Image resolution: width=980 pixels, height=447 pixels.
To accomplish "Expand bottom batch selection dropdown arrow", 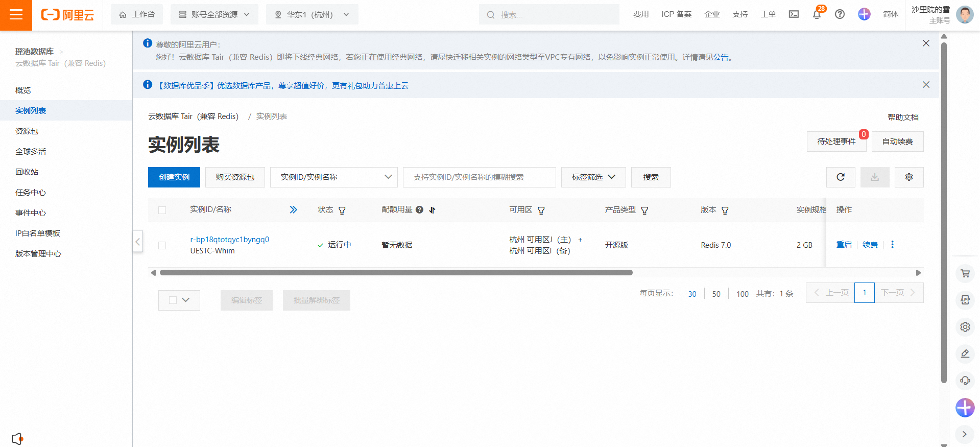I will click(x=186, y=300).
